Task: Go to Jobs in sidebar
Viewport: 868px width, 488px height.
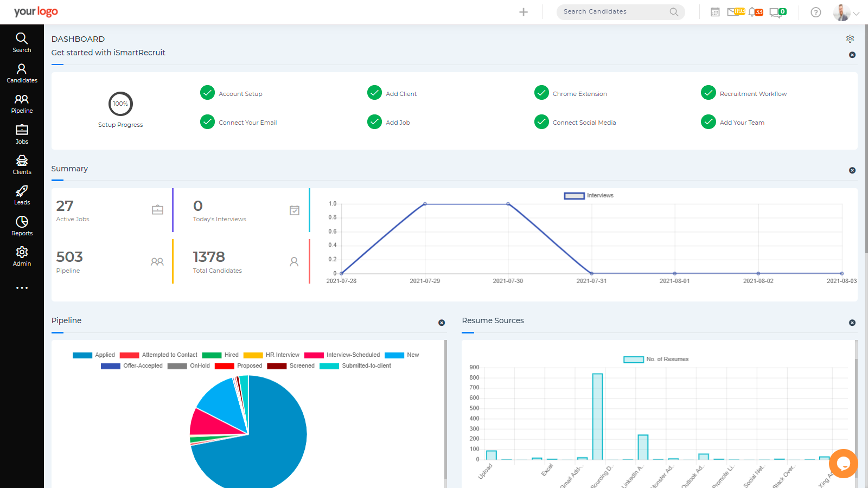Action: pyautogui.click(x=22, y=134)
